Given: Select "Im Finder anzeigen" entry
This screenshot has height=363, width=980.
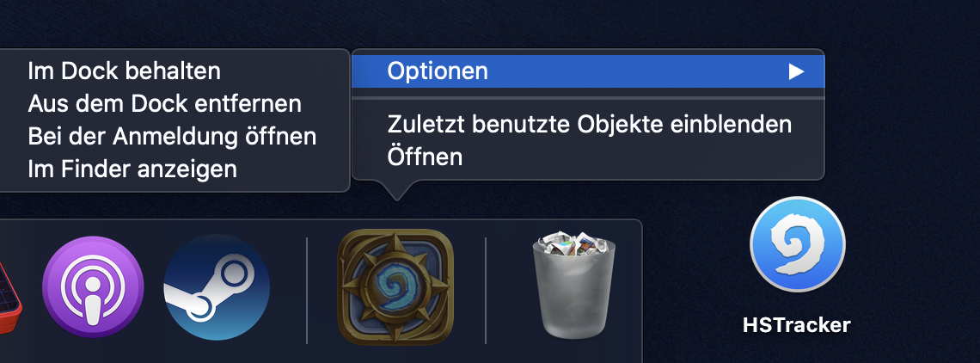Looking at the screenshot, I should pyautogui.click(x=132, y=169).
